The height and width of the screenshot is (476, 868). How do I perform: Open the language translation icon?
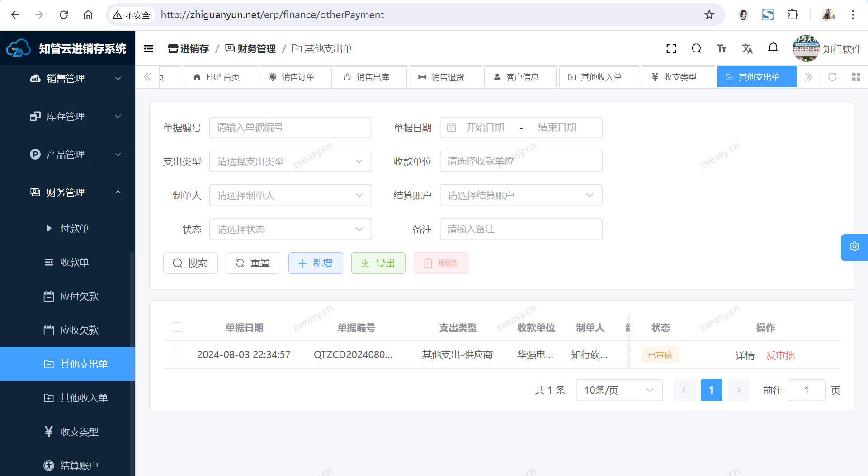click(x=747, y=49)
